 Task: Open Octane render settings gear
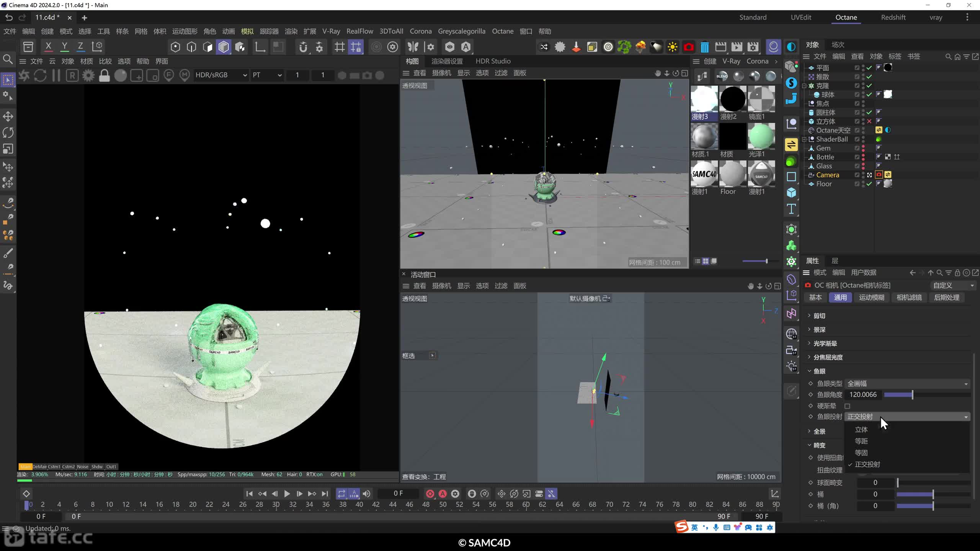88,75
